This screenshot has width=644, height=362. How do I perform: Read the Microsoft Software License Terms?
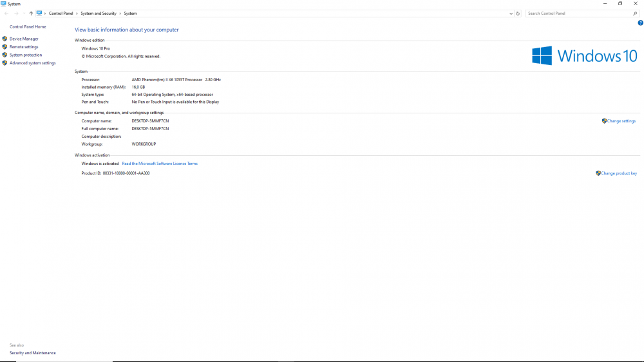[160, 164]
